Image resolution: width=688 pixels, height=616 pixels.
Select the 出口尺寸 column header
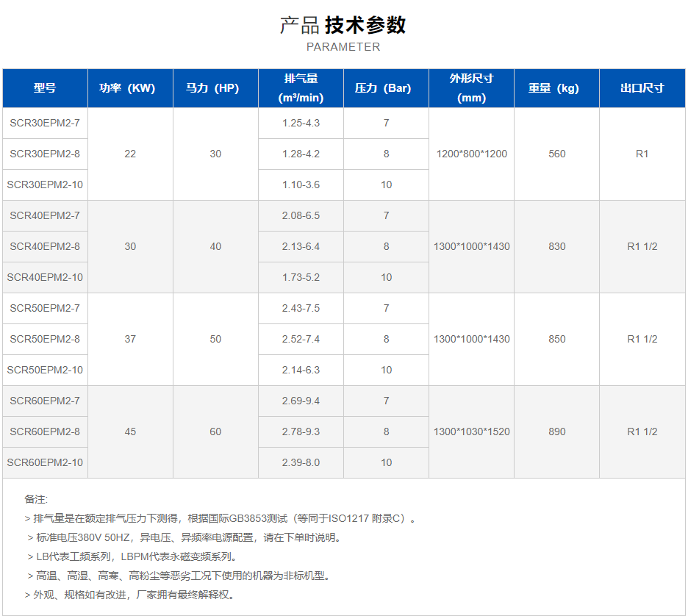642,88
